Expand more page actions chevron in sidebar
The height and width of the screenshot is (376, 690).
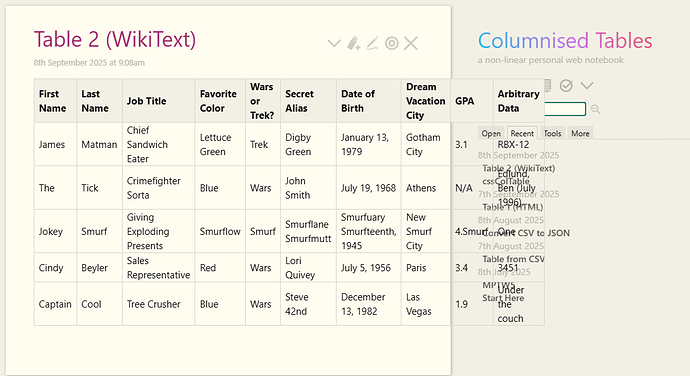click(587, 85)
